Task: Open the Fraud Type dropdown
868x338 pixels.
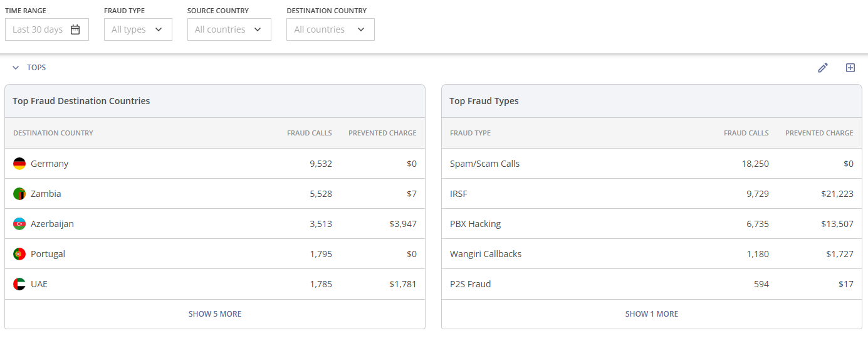Action: tap(138, 29)
